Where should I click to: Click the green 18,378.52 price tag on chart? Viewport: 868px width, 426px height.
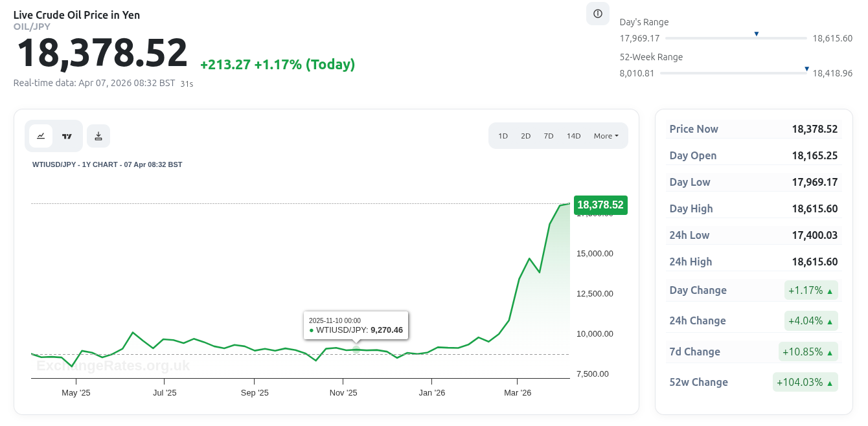[x=600, y=205]
